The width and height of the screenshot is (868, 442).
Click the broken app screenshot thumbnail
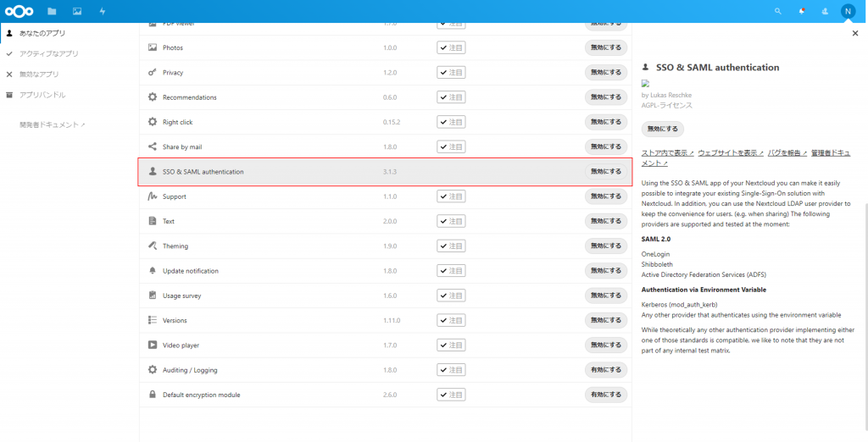tap(645, 84)
